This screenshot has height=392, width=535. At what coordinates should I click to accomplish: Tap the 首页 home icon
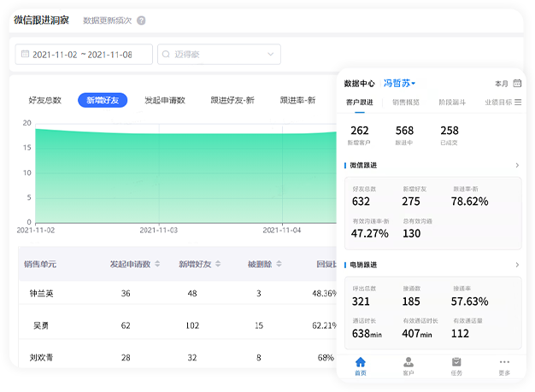[x=360, y=362]
